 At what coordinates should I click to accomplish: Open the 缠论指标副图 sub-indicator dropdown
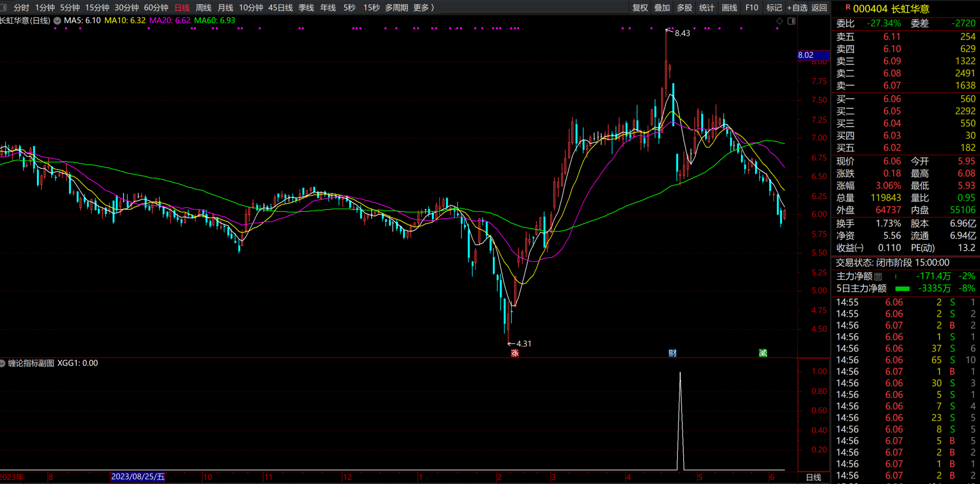click(x=3, y=363)
